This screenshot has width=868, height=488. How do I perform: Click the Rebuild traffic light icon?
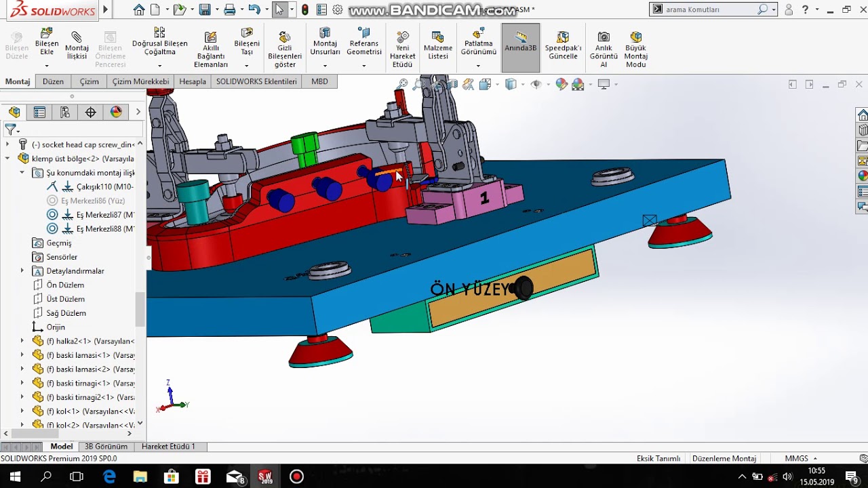[305, 9]
